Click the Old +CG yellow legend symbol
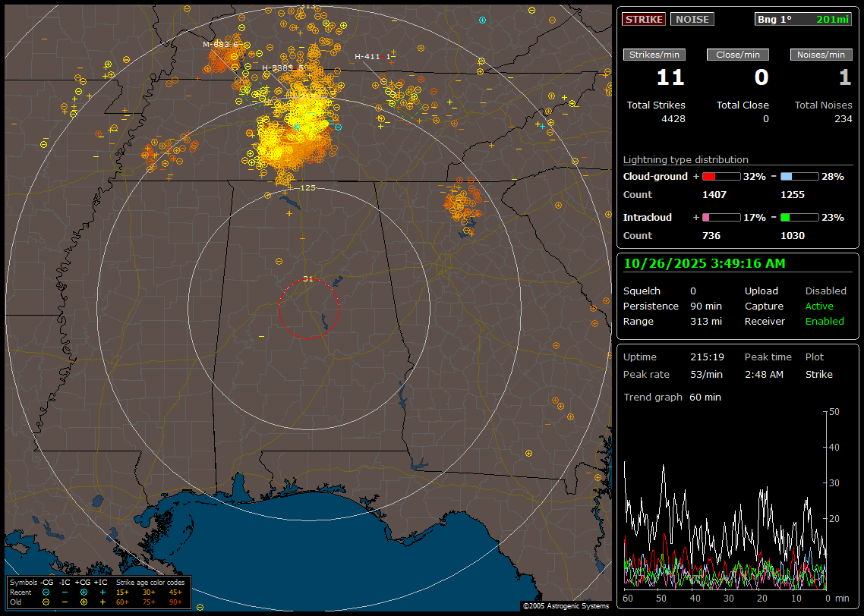 point(84,602)
